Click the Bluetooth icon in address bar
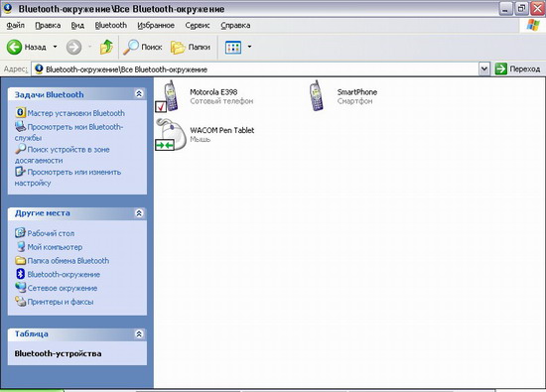This screenshot has width=546, height=392. pos(39,68)
